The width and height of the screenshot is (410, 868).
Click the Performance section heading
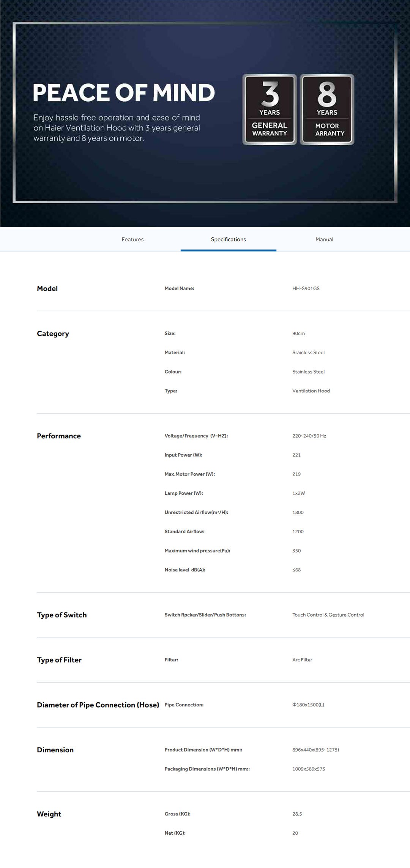59,436
